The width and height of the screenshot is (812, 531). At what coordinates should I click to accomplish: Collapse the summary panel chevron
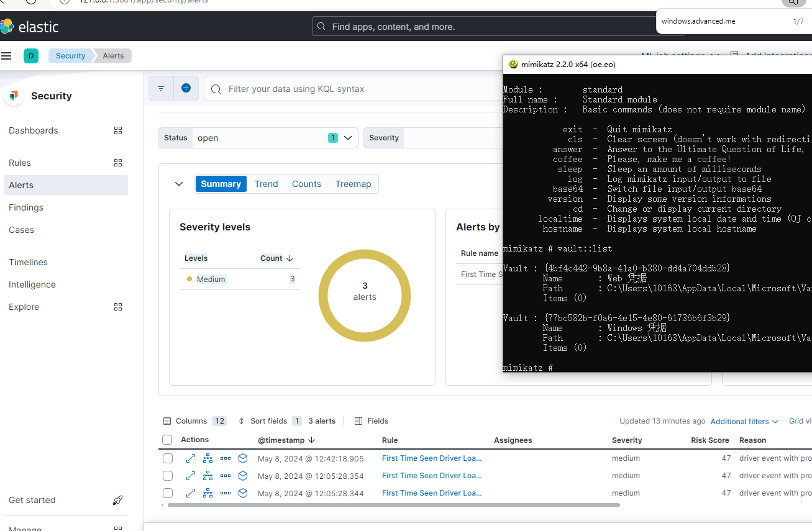[x=179, y=184]
